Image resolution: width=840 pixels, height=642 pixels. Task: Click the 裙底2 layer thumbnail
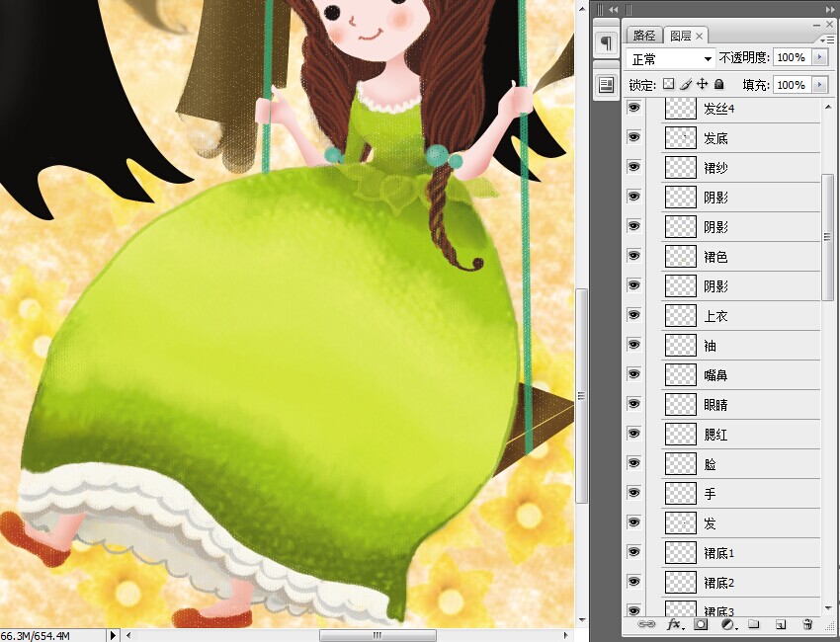(x=680, y=582)
